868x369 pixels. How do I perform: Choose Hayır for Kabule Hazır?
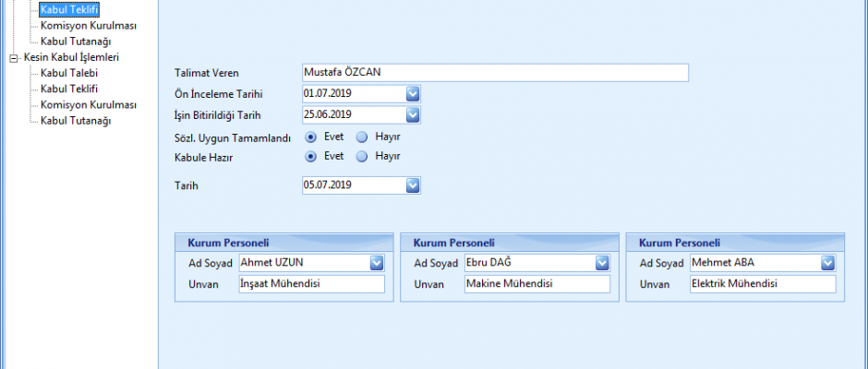point(362,156)
